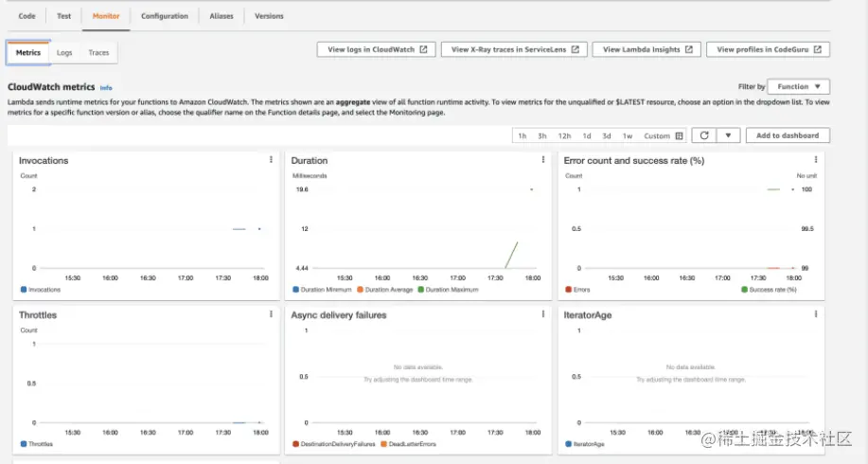
Task: Toggle the Errors legend swatch
Action: click(568, 289)
